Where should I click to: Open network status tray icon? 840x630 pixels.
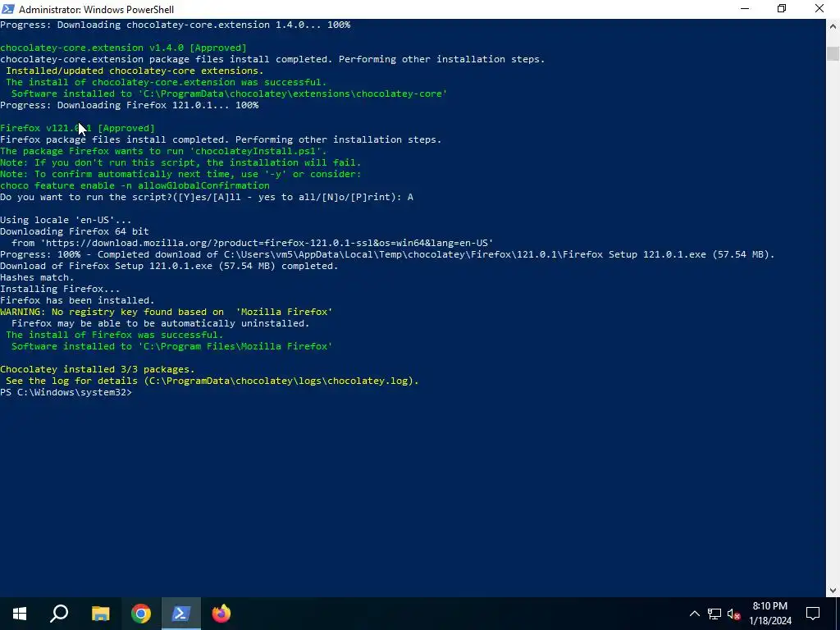(x=714, y=614)
